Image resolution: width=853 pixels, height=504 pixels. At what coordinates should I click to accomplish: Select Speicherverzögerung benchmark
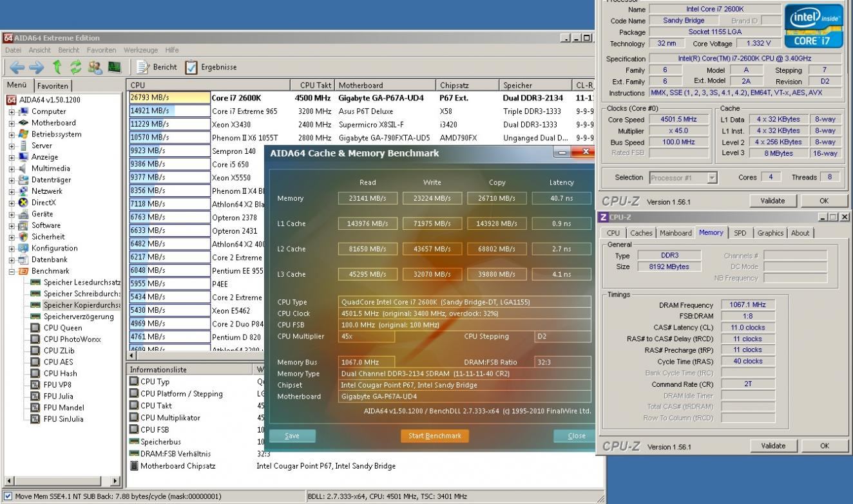point(72,316)
